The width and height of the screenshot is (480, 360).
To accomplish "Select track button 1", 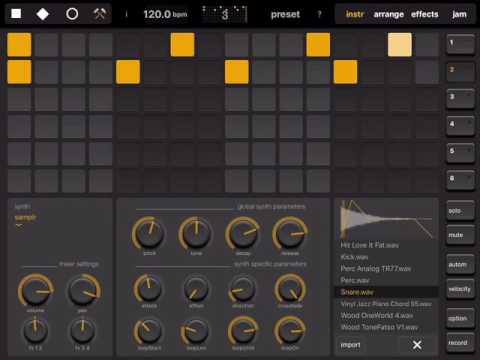I will (x=460, y=44).
